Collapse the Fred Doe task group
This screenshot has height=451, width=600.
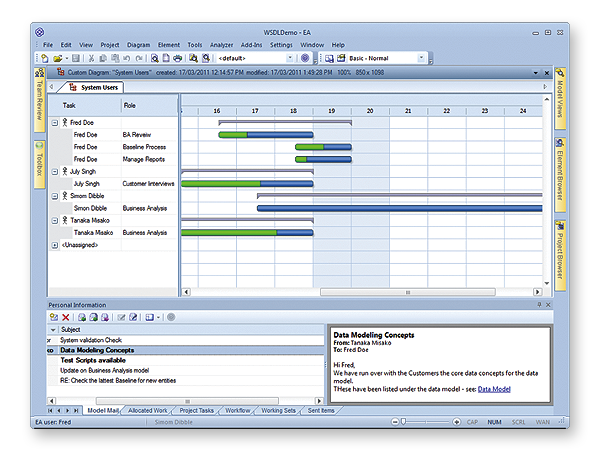[x=54, y=122]
